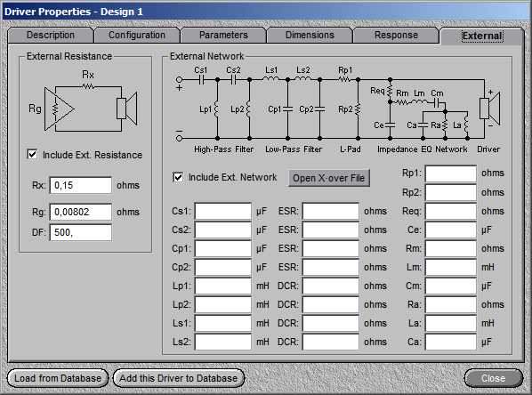Click the Rp1 ohms input field
Screen dimensions: 532x395
point(451,173)
